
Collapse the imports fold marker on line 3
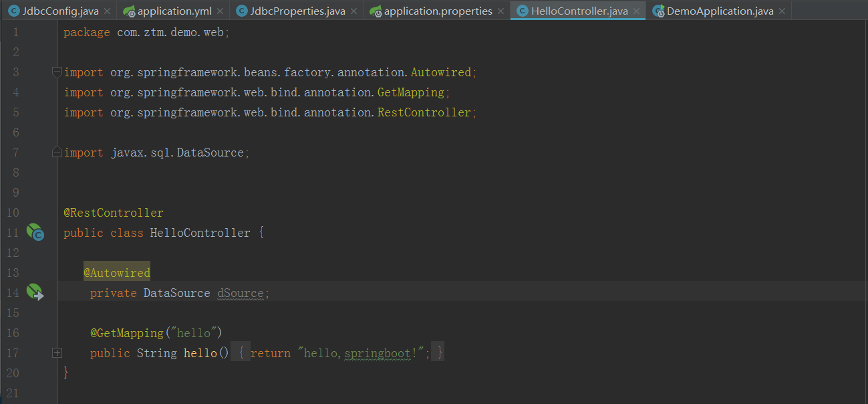pos(57,72)
